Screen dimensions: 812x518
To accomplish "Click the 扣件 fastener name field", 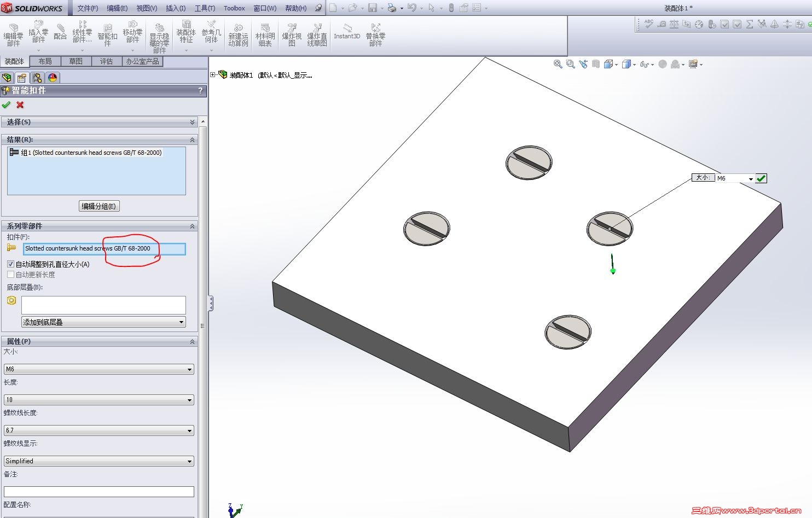I will point(105,249).
